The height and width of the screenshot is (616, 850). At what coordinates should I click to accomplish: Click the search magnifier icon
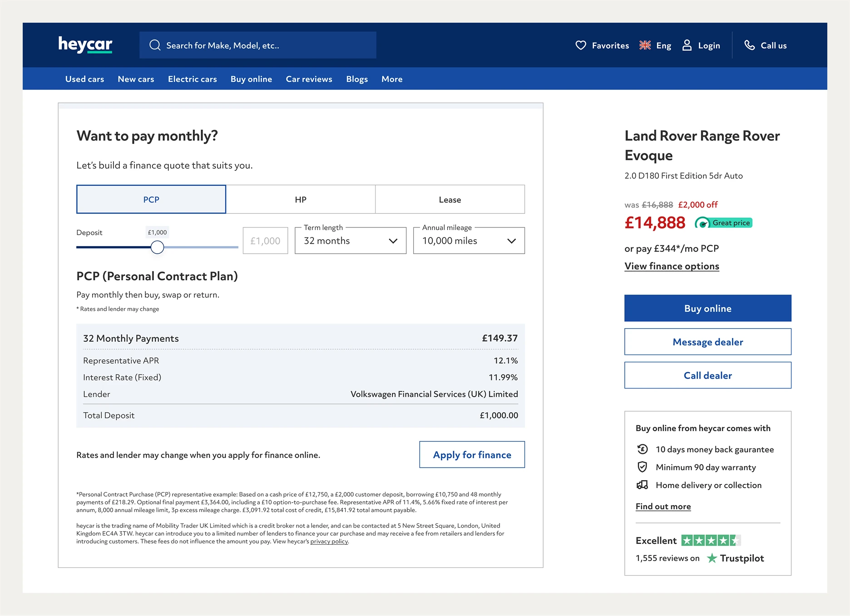pyautogui.click(x=155, y=45)
